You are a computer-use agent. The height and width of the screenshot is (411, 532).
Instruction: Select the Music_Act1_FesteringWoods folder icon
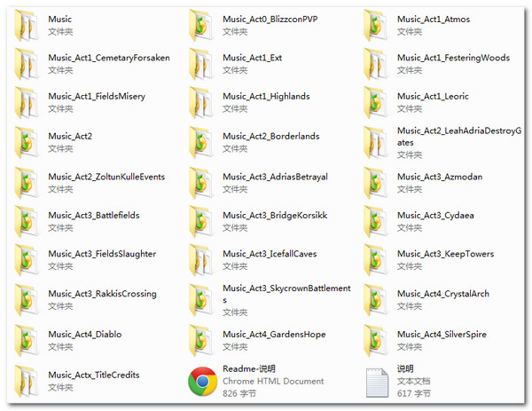coord(376,64)
